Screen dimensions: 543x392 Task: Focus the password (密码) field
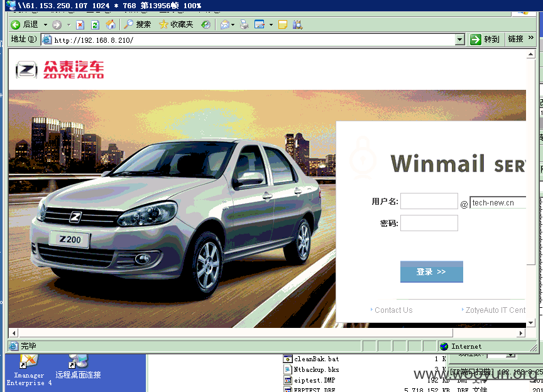click(x=429, y=223)
